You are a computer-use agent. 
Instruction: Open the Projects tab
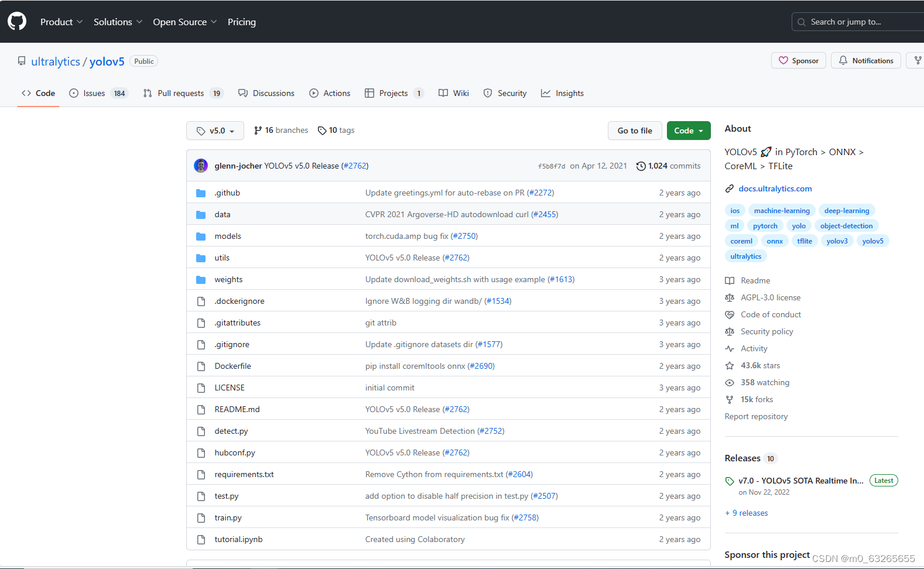[x=393, y=93]
